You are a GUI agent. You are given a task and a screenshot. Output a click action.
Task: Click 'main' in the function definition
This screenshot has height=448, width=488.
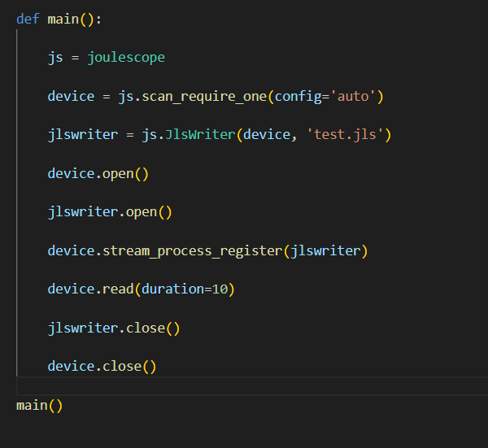click(x=63, y=19)
